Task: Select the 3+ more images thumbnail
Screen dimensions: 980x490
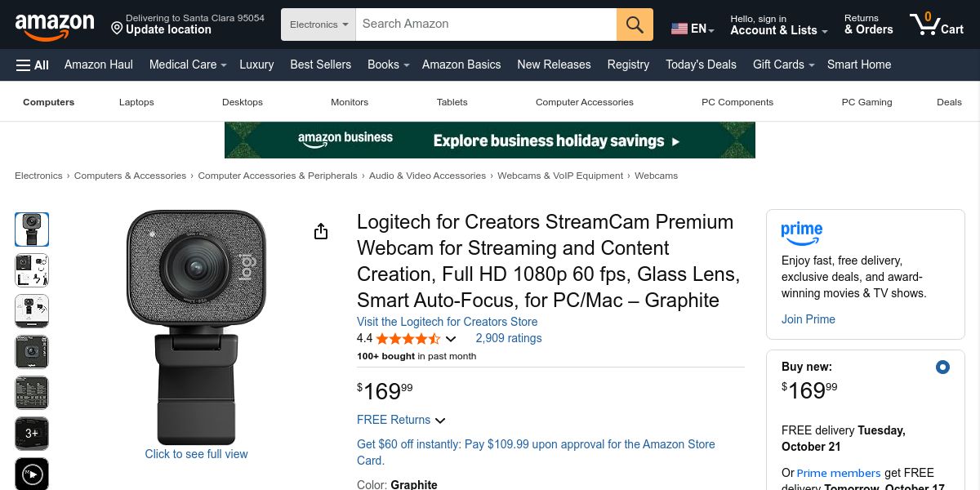Action: pos(32,434)
